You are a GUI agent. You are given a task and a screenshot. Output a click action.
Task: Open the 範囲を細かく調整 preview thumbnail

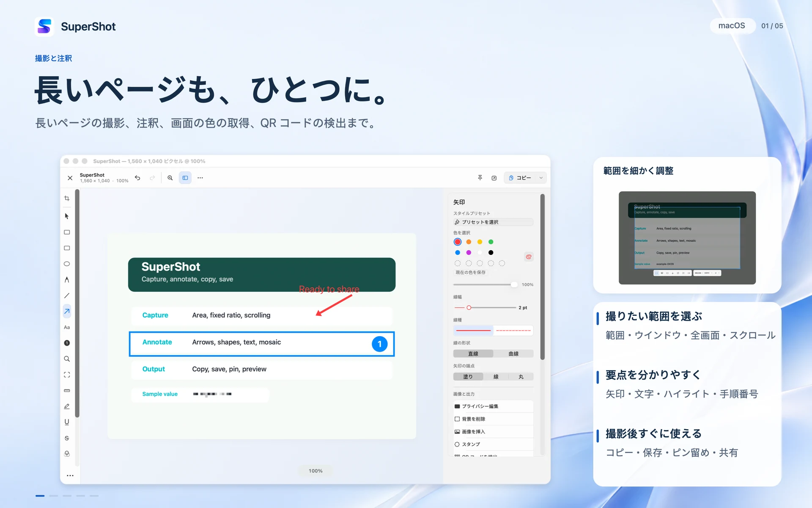tap(687, 238)
